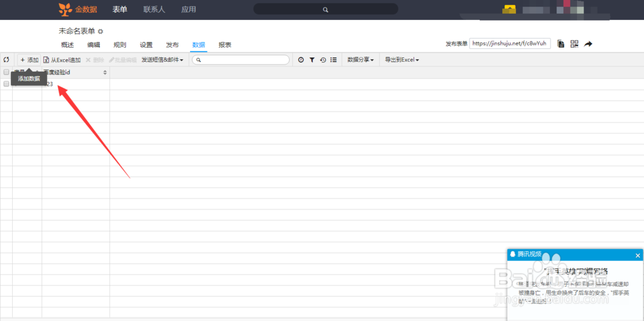Open the form settings gear beside 未命名表单
644x321 pixels.
pyautogui.click(x=100, y=32)
